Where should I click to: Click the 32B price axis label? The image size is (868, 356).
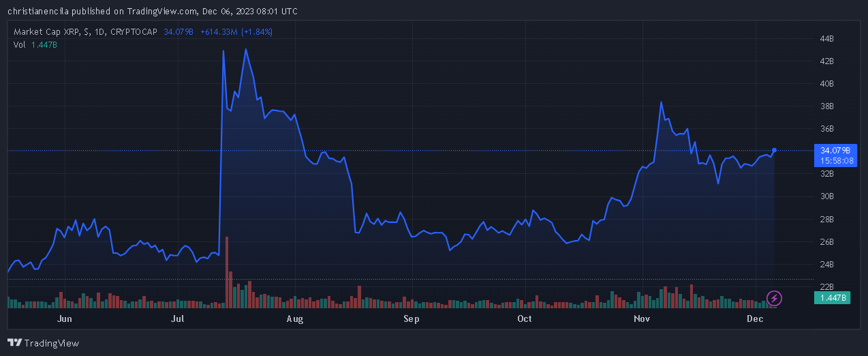click(827, 174)
